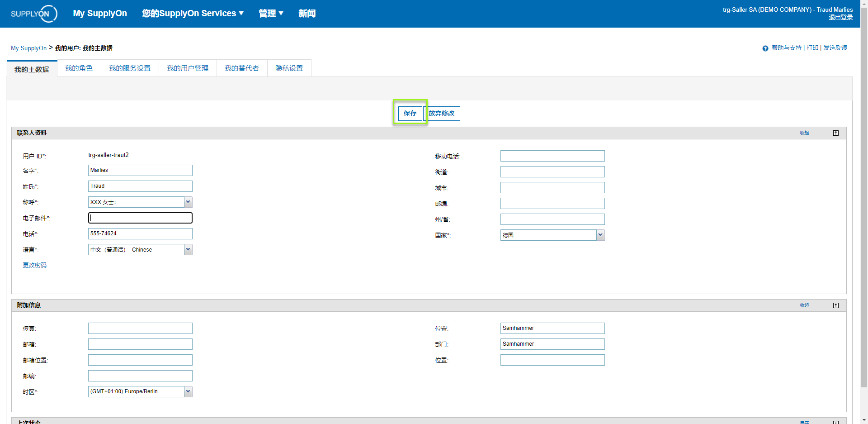Go to the 新闻 menu item

click(x=307, y=14)
